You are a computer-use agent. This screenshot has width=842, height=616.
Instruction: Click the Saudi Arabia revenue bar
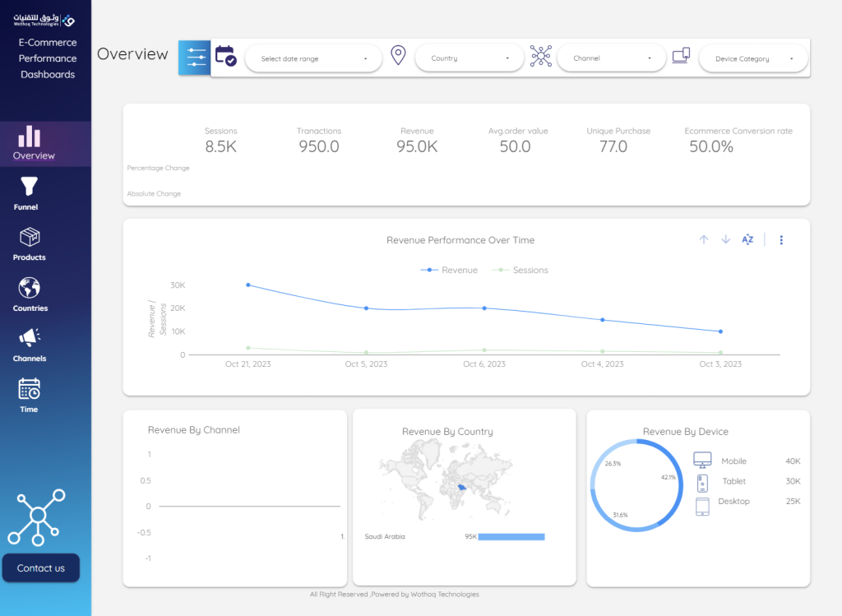pos(511,537)
